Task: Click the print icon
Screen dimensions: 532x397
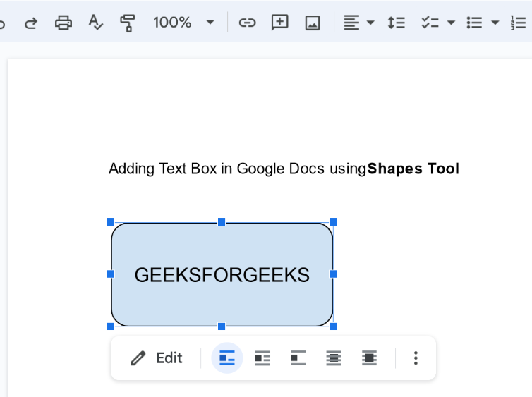Action: (x=64, y=23)
